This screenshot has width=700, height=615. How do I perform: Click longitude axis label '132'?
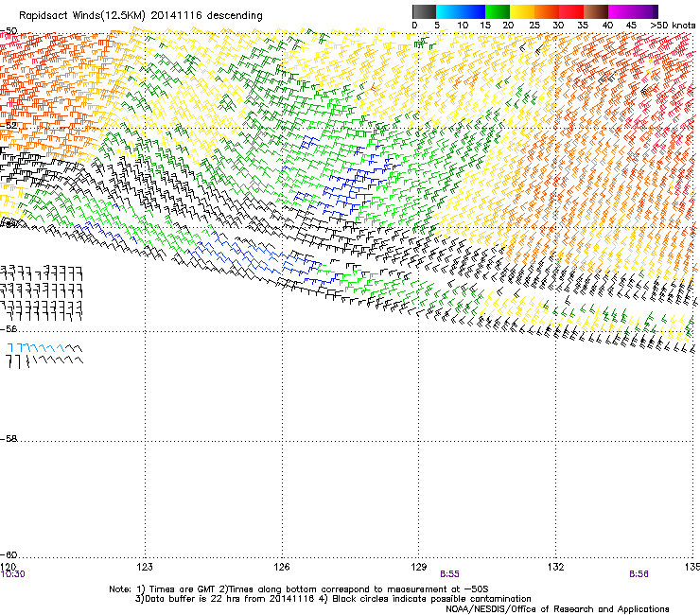pyautogui.click(x=555, y=567)
